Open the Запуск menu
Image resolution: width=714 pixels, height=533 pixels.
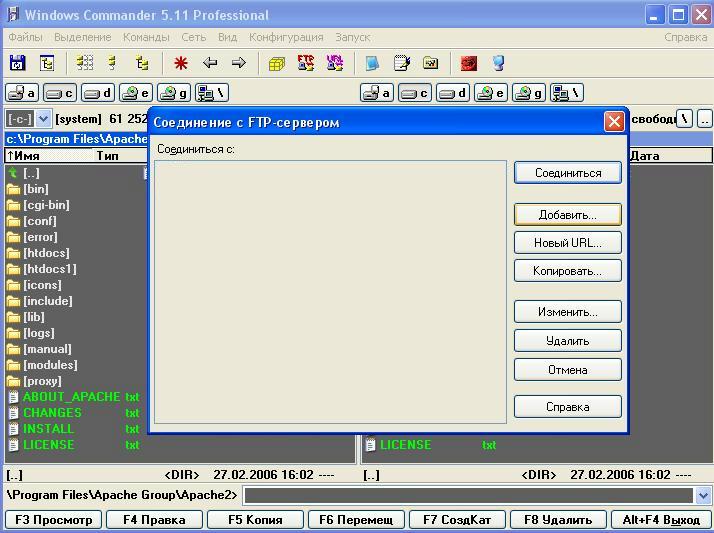tap(352, 37)
